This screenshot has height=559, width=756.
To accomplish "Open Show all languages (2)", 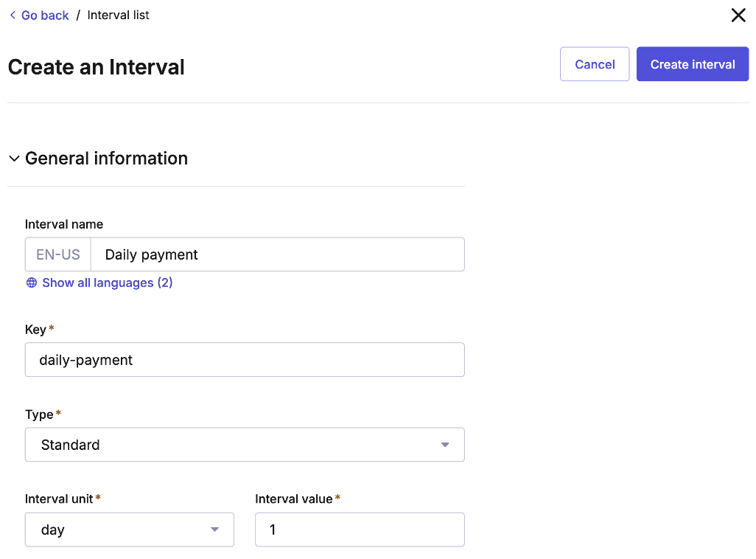I will tap(108, 282).
